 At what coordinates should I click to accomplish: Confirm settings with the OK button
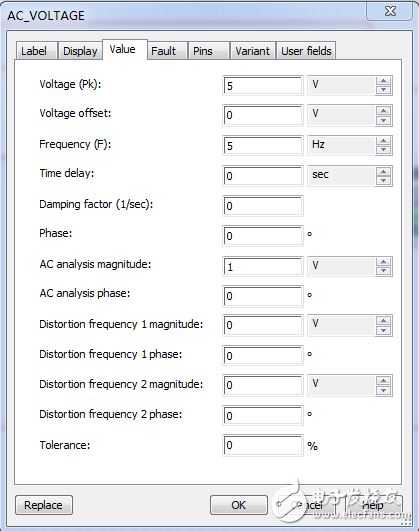click(238, 505)
